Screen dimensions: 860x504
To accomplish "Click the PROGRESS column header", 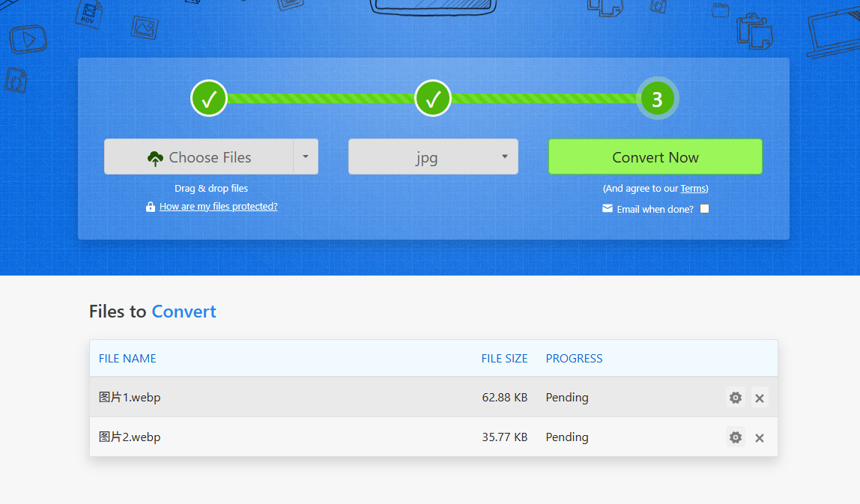I will [x=575, y=359].
